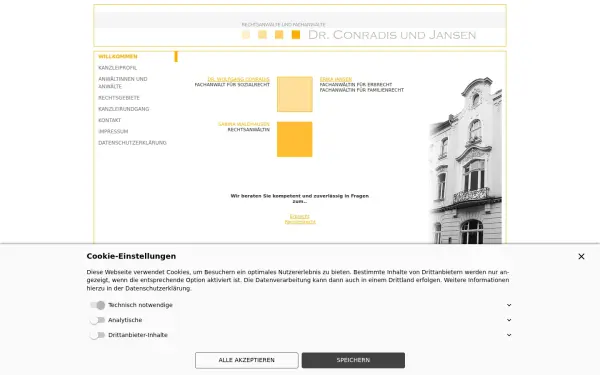
Task: Click the text 'Fachanwalt für Sozialrecht'
Action: (x=232, y=85)
